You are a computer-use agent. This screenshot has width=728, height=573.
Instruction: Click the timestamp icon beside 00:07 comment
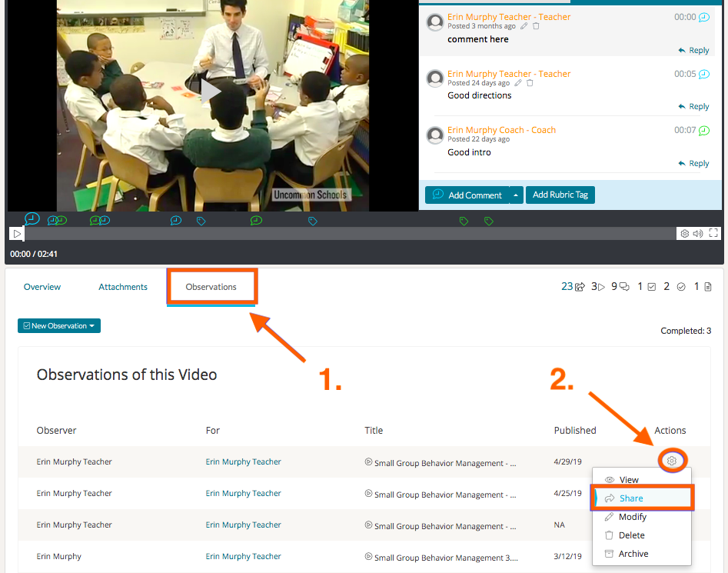(703, 131)
